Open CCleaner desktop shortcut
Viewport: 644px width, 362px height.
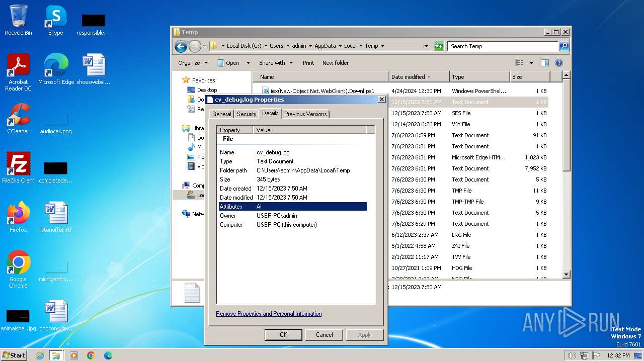(x=18, y=119)
